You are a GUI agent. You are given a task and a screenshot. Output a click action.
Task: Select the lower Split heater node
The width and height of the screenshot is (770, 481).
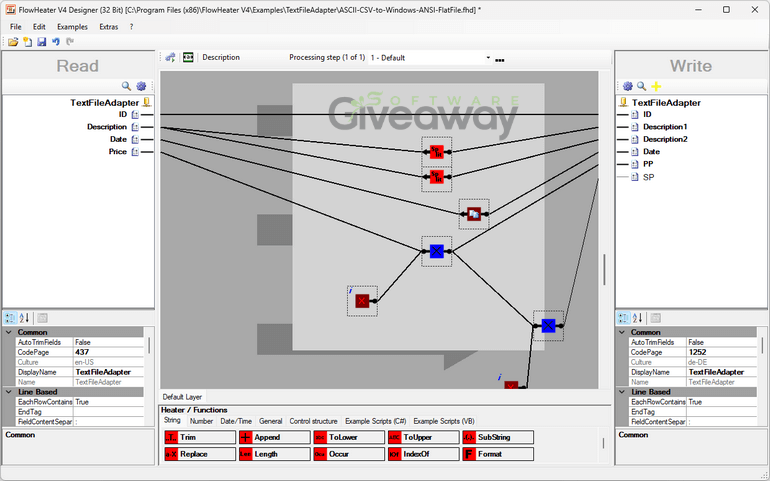pos(437,177)
